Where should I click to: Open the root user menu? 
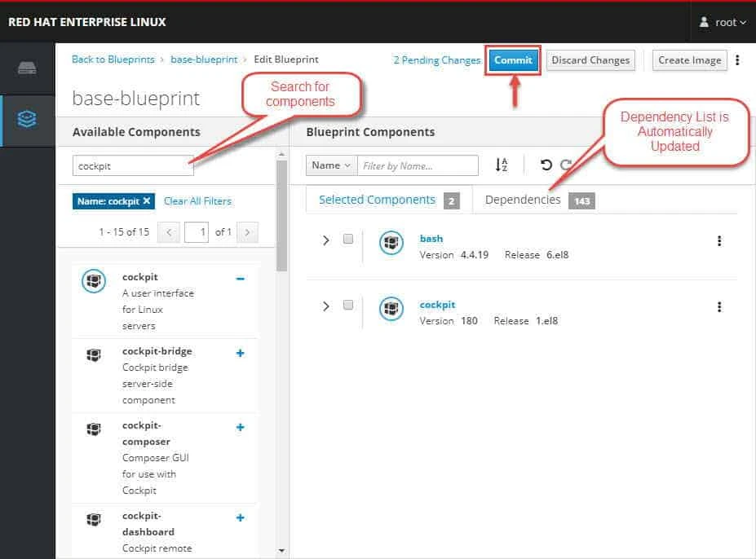(x=721, y=22)
